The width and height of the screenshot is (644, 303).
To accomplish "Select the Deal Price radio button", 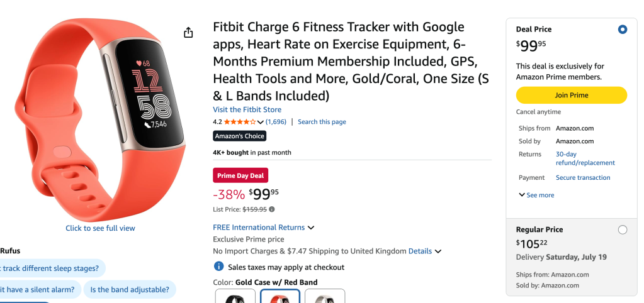I will (623, 30).
